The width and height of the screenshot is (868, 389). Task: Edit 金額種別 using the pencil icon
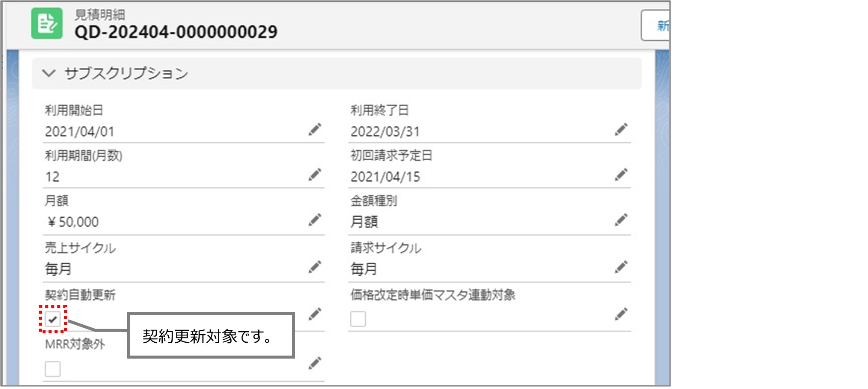point(620,220)
